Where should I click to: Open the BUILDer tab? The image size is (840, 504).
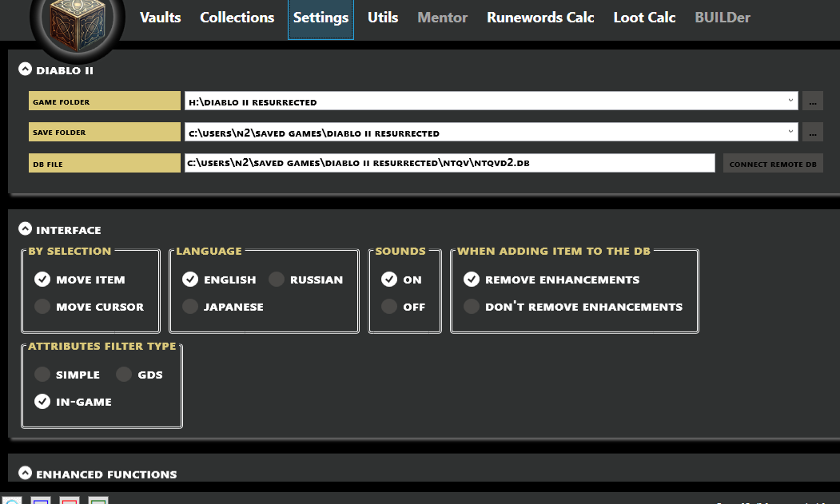(723, 18)
